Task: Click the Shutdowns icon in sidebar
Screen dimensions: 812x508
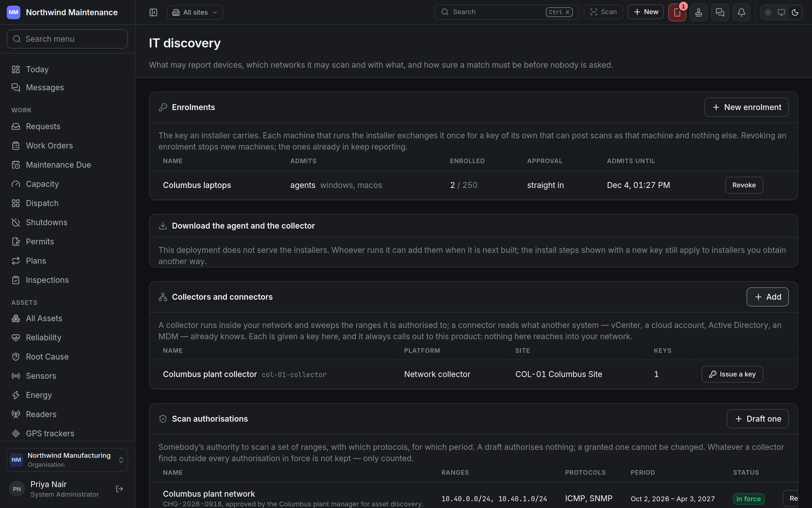Action: point(16,222)
